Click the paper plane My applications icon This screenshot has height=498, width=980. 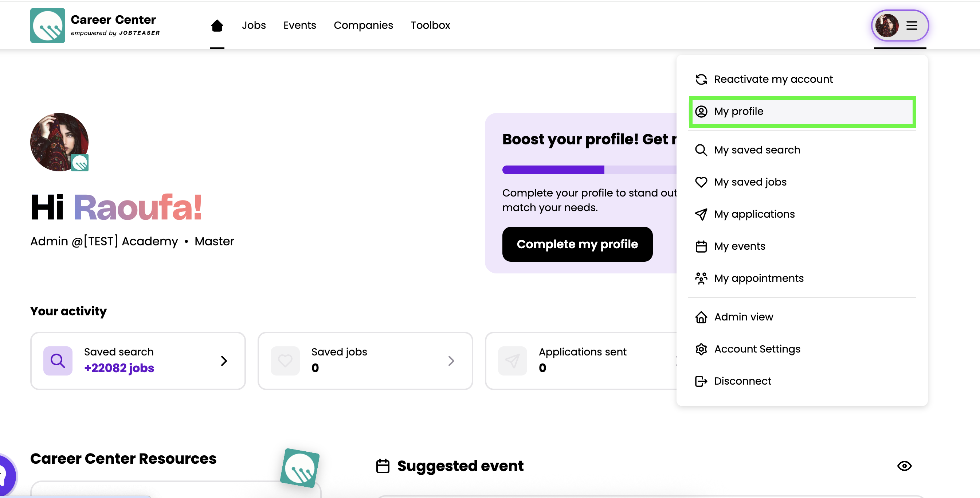[x=701, y=214]
